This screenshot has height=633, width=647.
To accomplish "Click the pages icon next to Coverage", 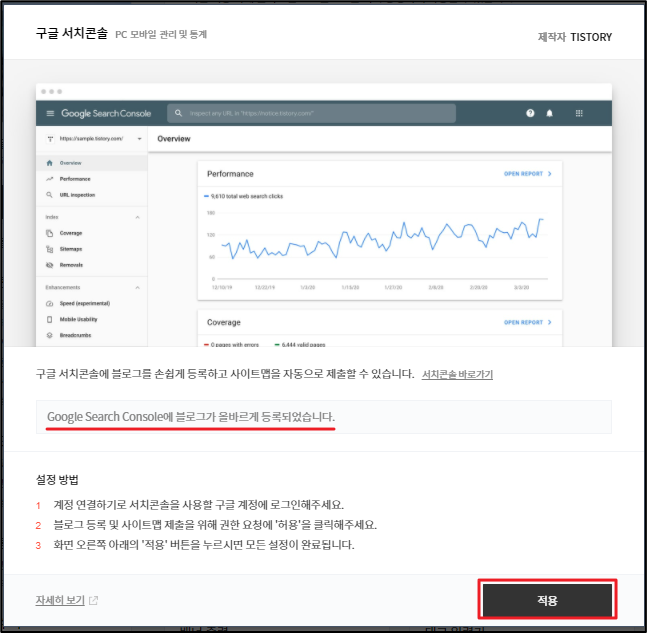I will pos(50,233).
